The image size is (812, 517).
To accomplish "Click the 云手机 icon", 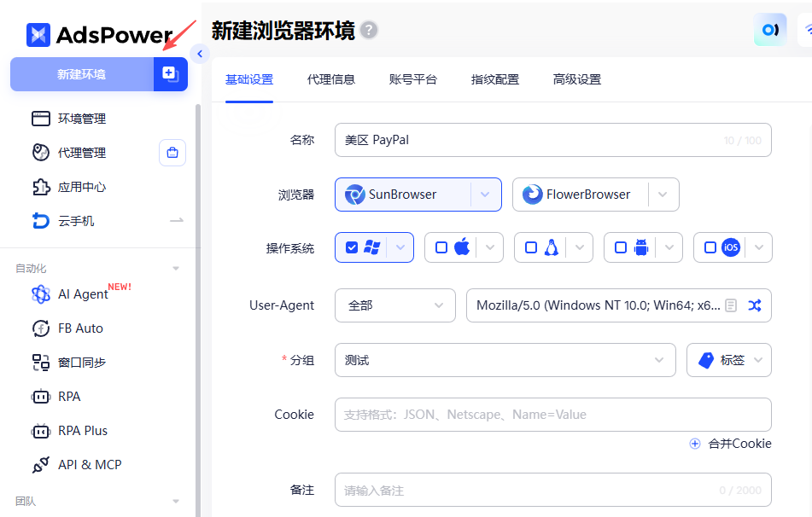I will pos(41,221).
